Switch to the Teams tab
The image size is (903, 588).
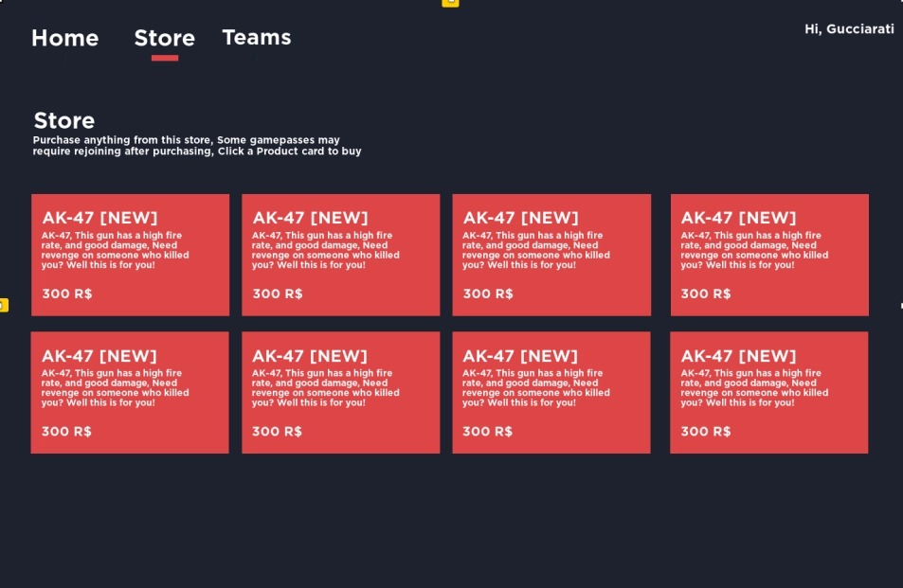tap(257, 37)
